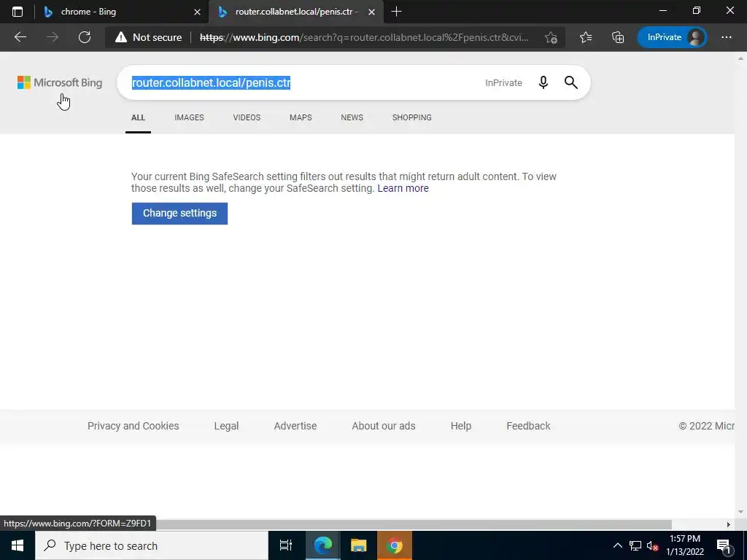Click the InPrivate label in search box
The width and height of the screenshot is (747, 560).
(x=503, y=83)
